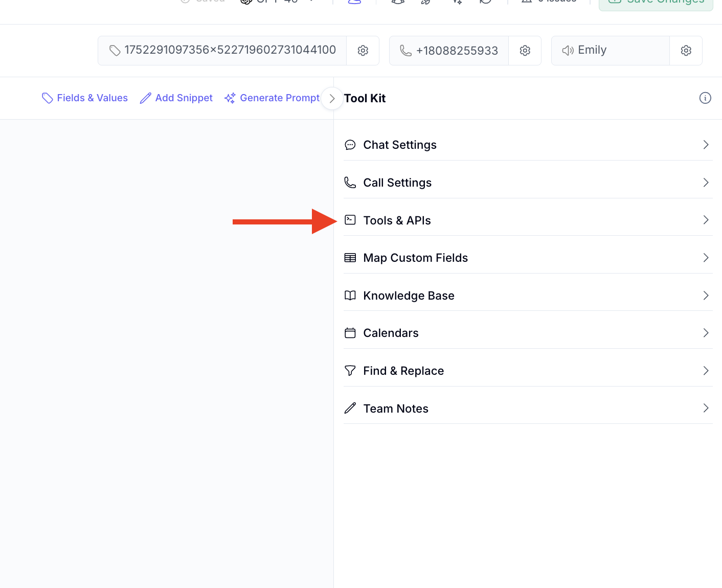Open voice settings gear beside Emily
Image resolution: width=722 pixels, height=588 pixels.
click(x=686, y=51)
